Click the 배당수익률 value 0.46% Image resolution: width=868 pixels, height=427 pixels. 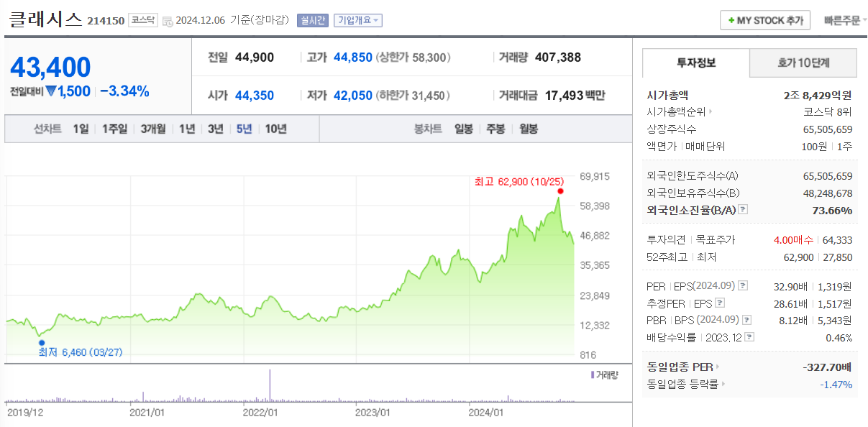839,337
